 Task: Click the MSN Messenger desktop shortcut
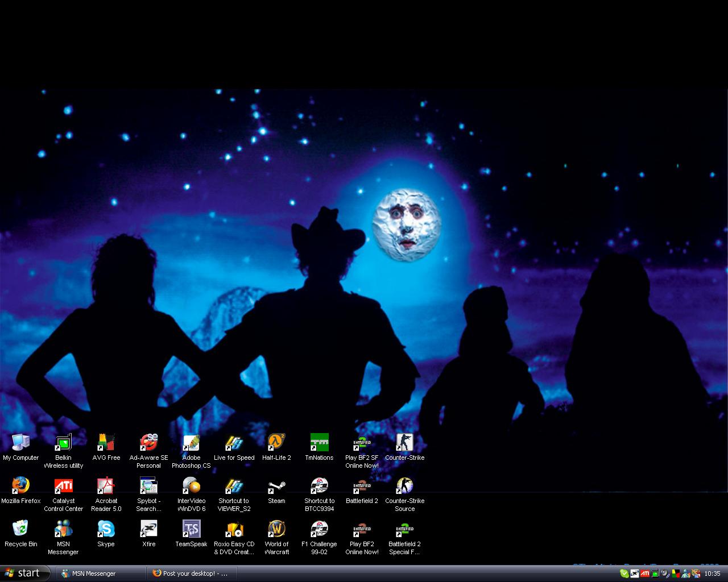click(x=63, y=537)
